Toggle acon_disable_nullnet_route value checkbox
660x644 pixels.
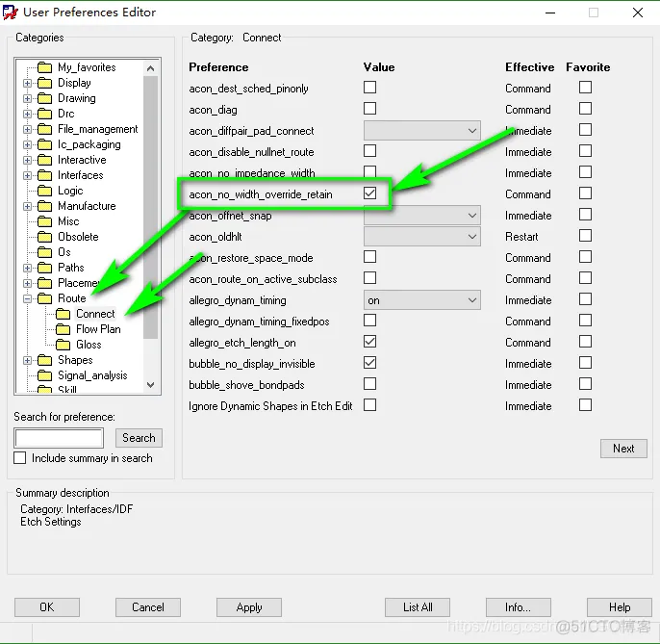[x=370, y=151]
